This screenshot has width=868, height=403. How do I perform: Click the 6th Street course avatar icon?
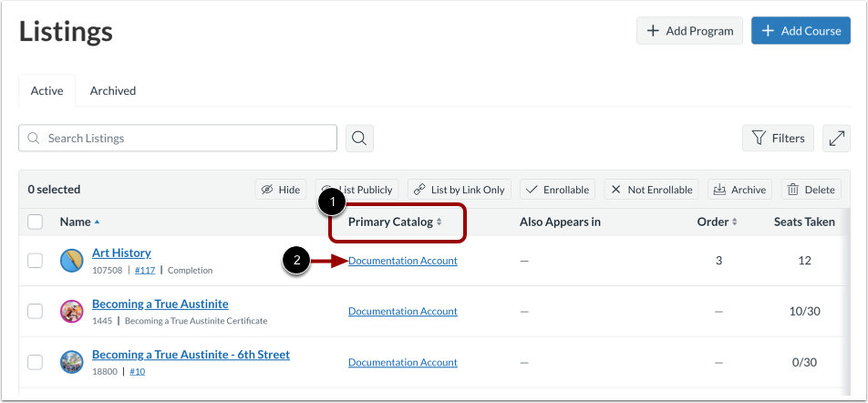(71, 362)
